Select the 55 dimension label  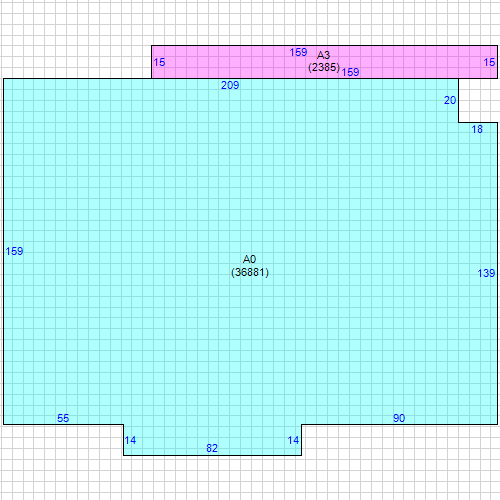coord(63,418)
